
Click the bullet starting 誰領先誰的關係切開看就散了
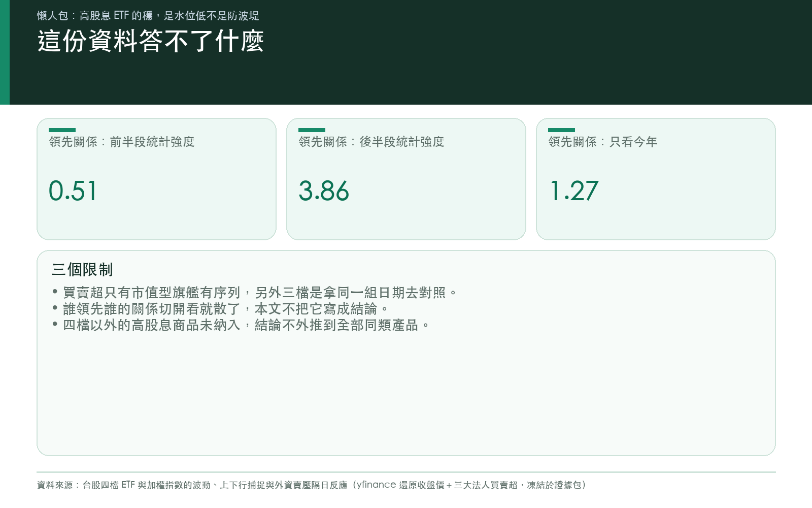click(220, 309)
